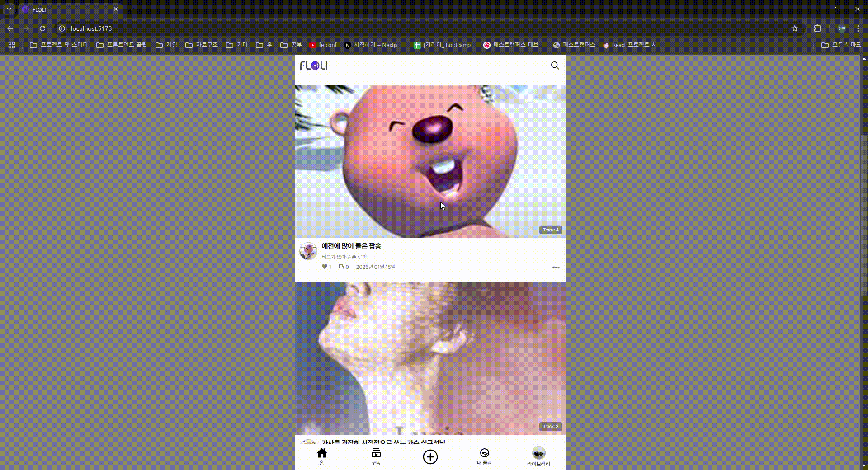The image size is (868, 470).
Task: Open the 패스트캠퍼스 데브 bookmark
Action: pyautogui.click(x=513, y=45)
